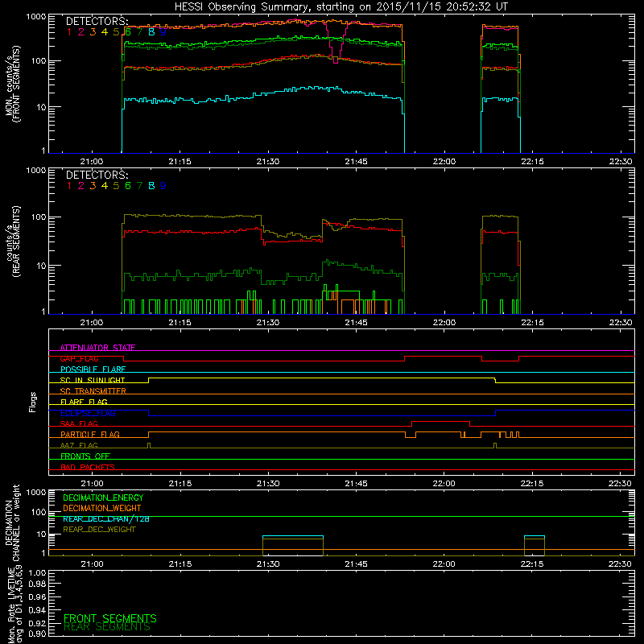Viewport: 644px width, 644px height.
Task: Click detector 8 in front segments legend
Action: click(x=151, y=32)
